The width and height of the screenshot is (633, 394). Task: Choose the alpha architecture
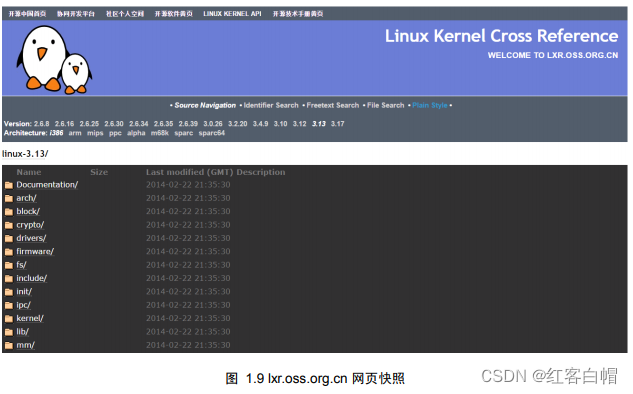pos(136,133)
